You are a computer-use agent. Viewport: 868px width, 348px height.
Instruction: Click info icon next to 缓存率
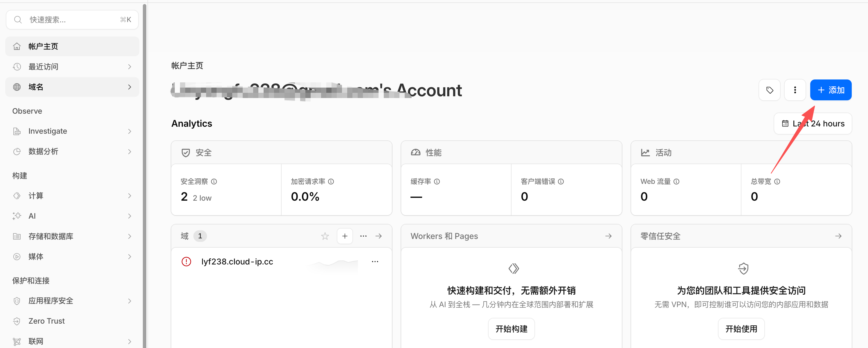click(x=437, y=182)
